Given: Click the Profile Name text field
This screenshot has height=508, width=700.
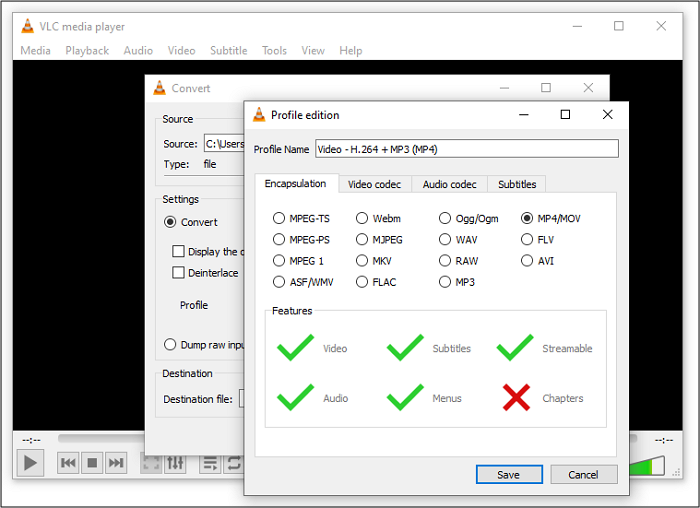Looking at the screenshot, I should coord(466,149).
